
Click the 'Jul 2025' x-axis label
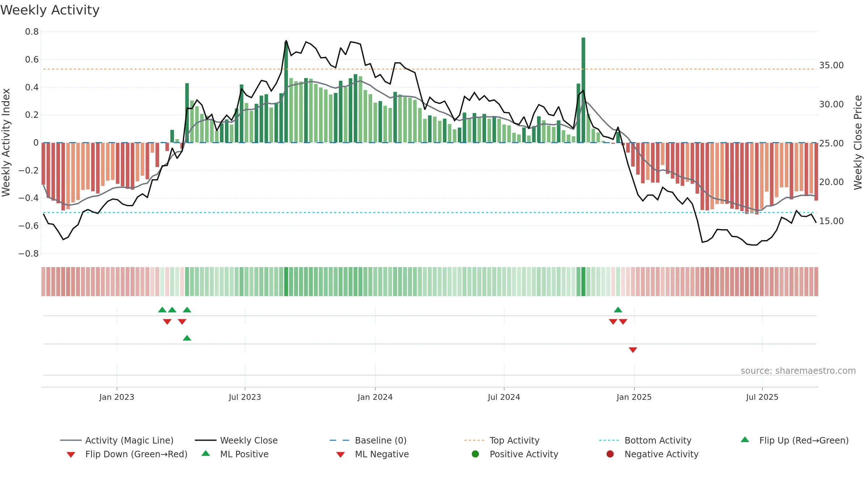coord(762,397)
